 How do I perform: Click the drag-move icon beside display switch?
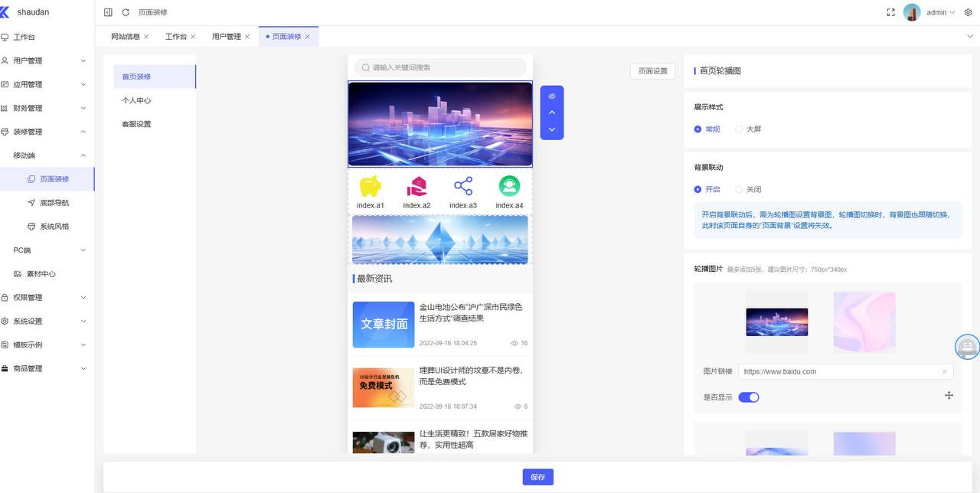(949, 395)
